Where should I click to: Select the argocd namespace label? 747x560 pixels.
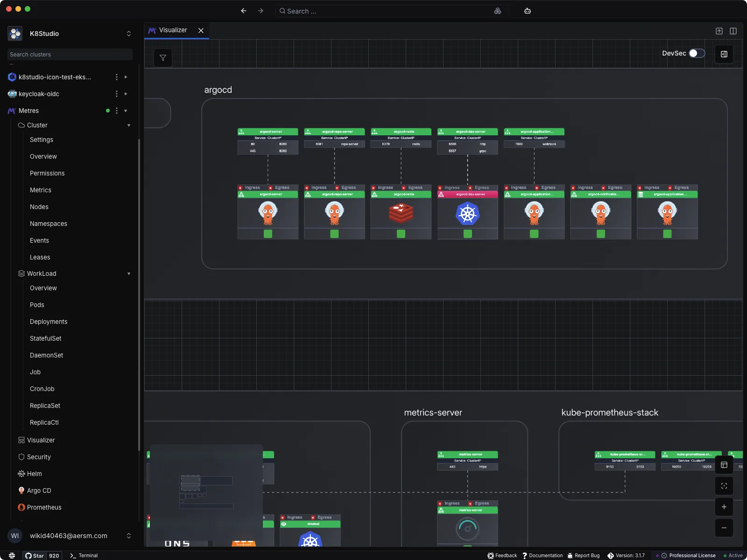[218, 90]
